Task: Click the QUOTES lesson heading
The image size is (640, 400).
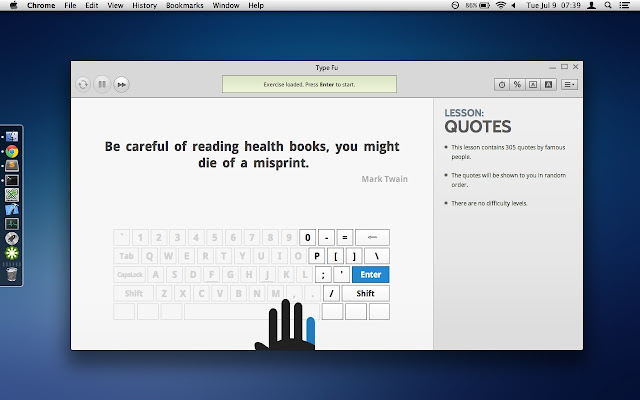Action: click(478, 127)
